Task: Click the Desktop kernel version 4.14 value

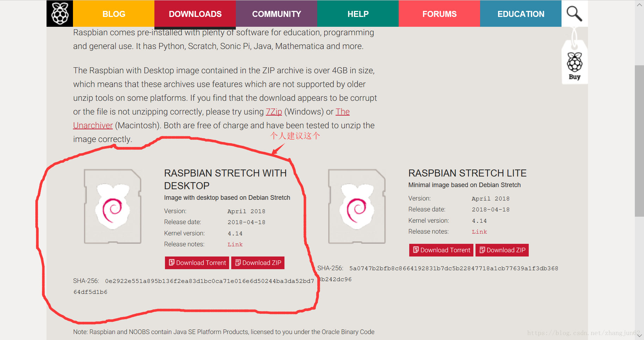Action: pos(235,234)
